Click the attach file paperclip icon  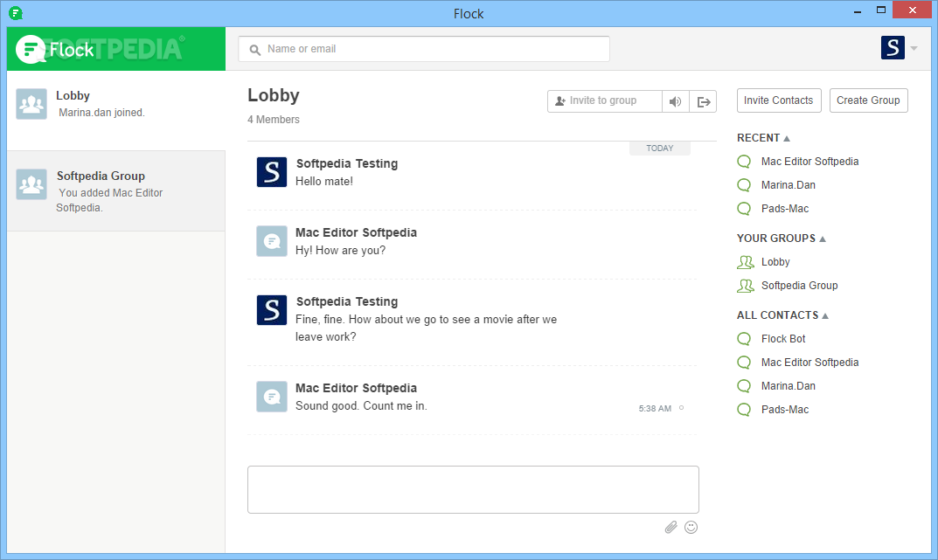click(x=671, y=527)
